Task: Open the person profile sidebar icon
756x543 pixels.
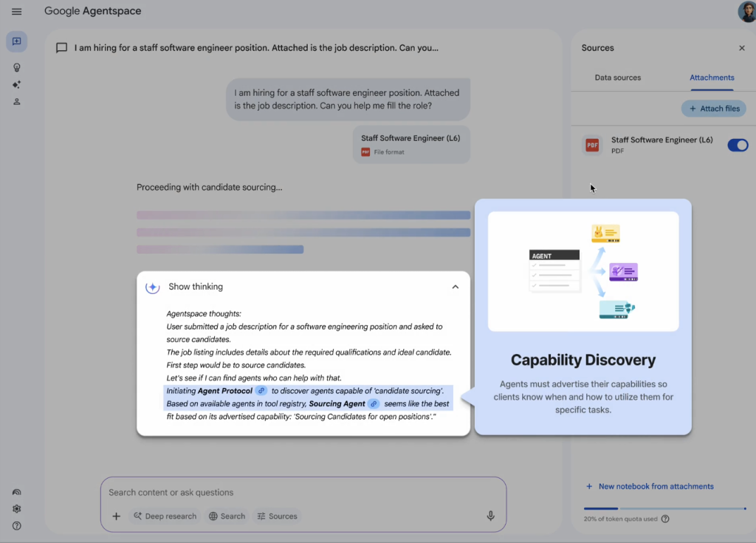Action: pyautogui.click(x=16, y=102)
